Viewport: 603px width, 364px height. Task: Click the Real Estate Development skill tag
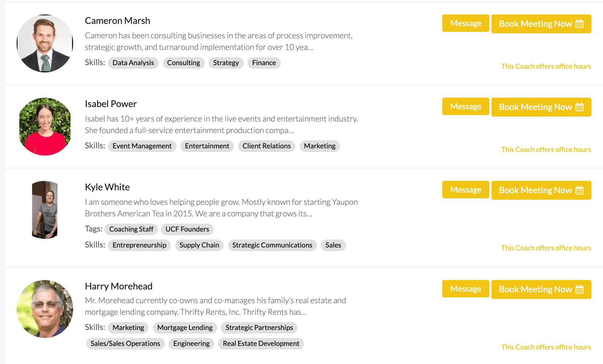click(261, 344)
